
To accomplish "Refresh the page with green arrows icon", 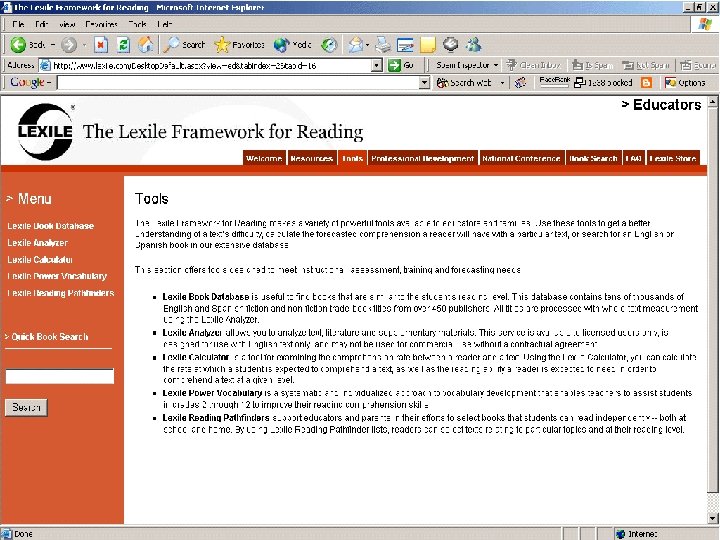I will tap(123, 45).
